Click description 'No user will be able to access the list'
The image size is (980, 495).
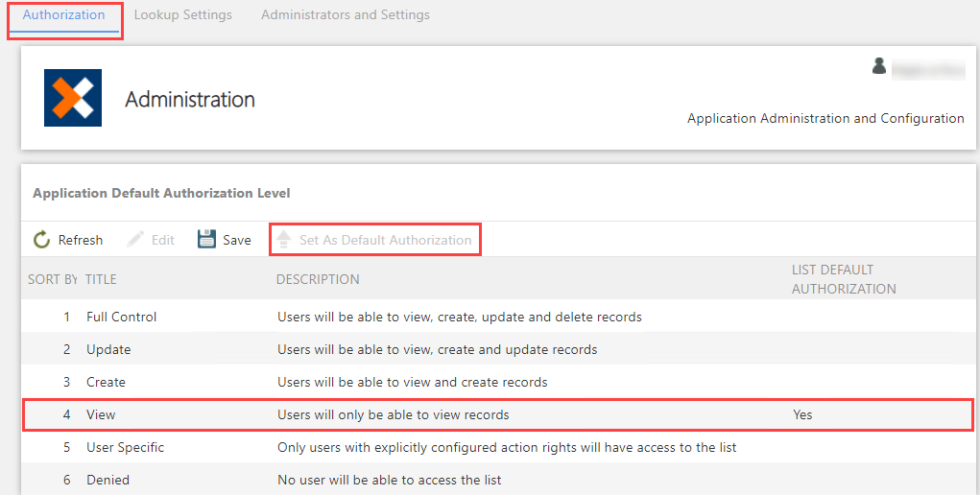coord(390,480)
